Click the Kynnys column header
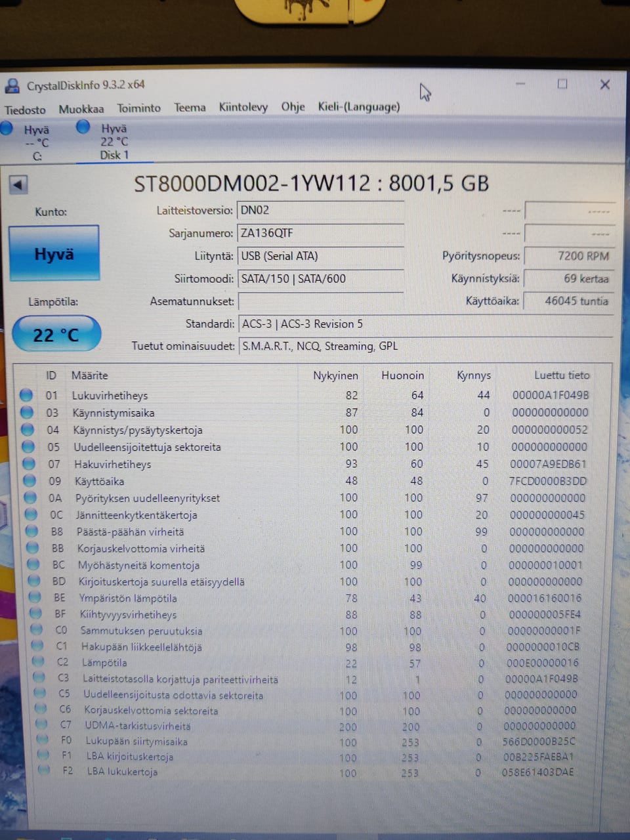 pyautogui.click(x=474, y=375)
